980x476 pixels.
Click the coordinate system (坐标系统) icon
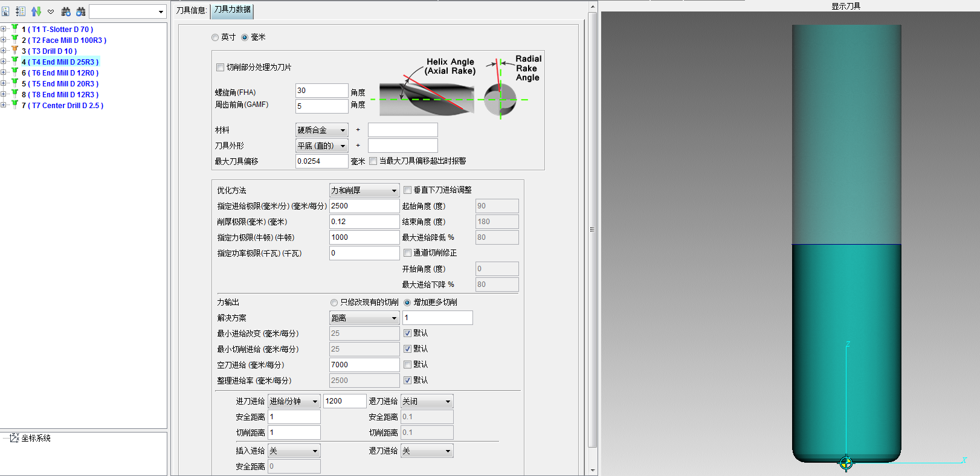coord(15,438)
